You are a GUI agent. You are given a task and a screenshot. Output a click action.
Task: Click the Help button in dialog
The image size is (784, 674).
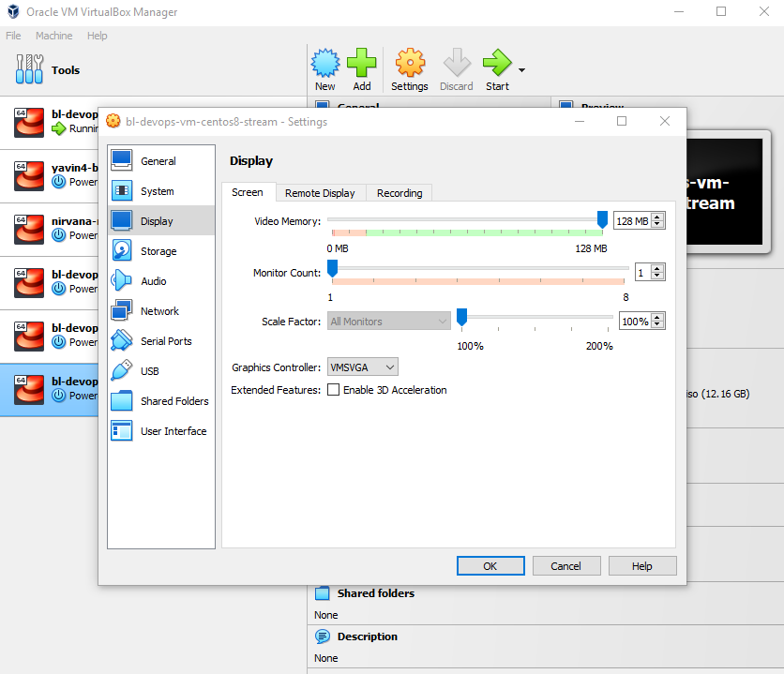(642, 566)
